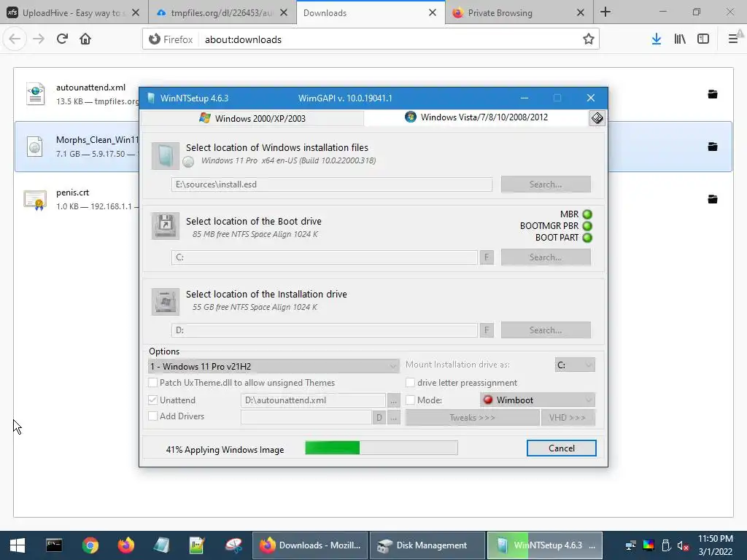747x560 pixels.
Task: Open the Firefox Library icon
Action: [x=680, y=39]
